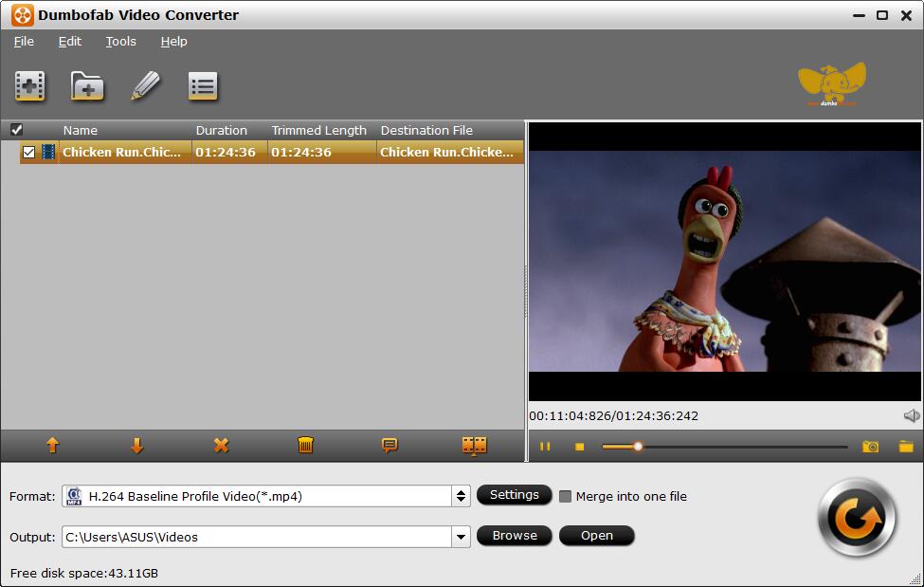Click the Add from folder icon

[x=87, y=86]
